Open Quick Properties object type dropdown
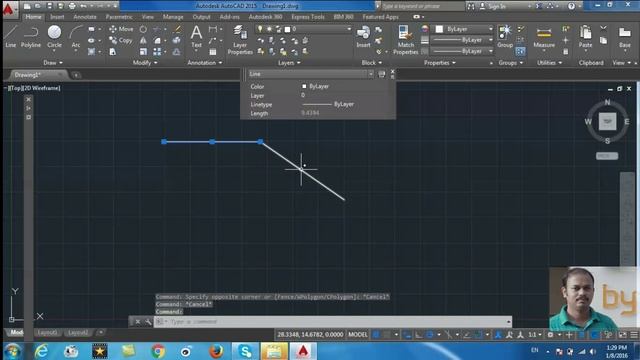Image resolution: width=640 pixels, height=360 pixels. pos(371,74)
